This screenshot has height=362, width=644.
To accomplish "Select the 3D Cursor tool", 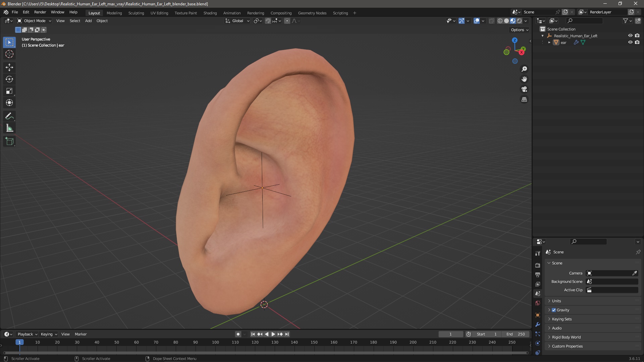I will pyautogui.click(x=9, y=54).
